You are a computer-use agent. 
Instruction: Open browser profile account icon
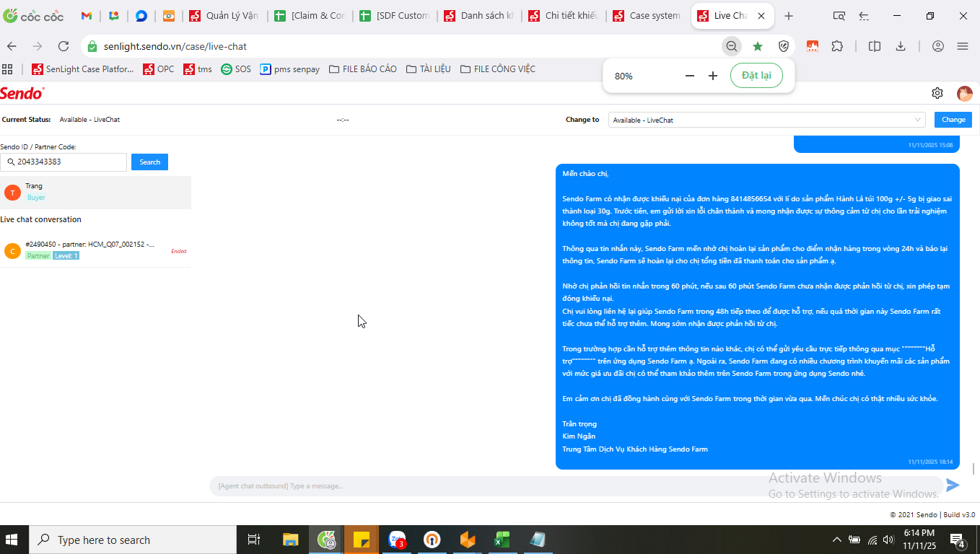938,46
